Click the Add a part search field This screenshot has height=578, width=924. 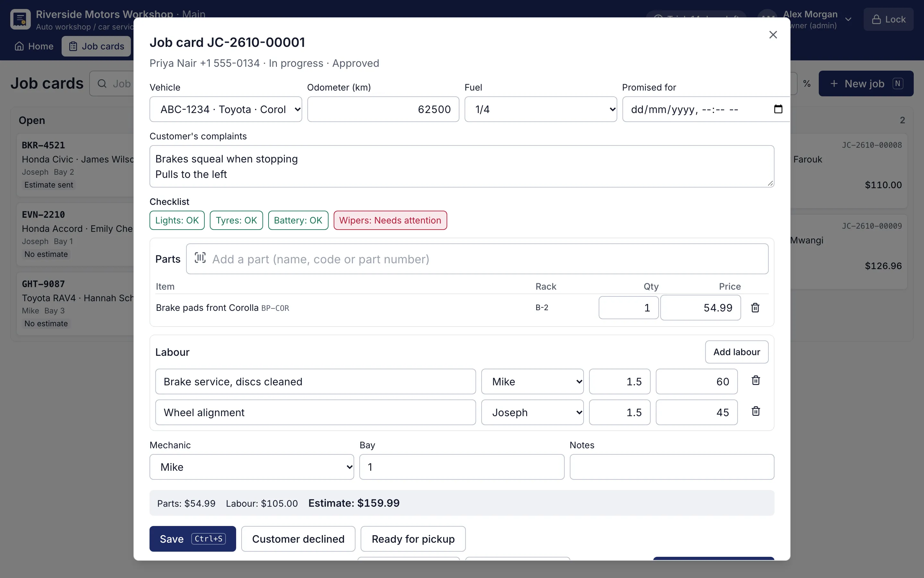pyautogui.click(x=477, y=259)
